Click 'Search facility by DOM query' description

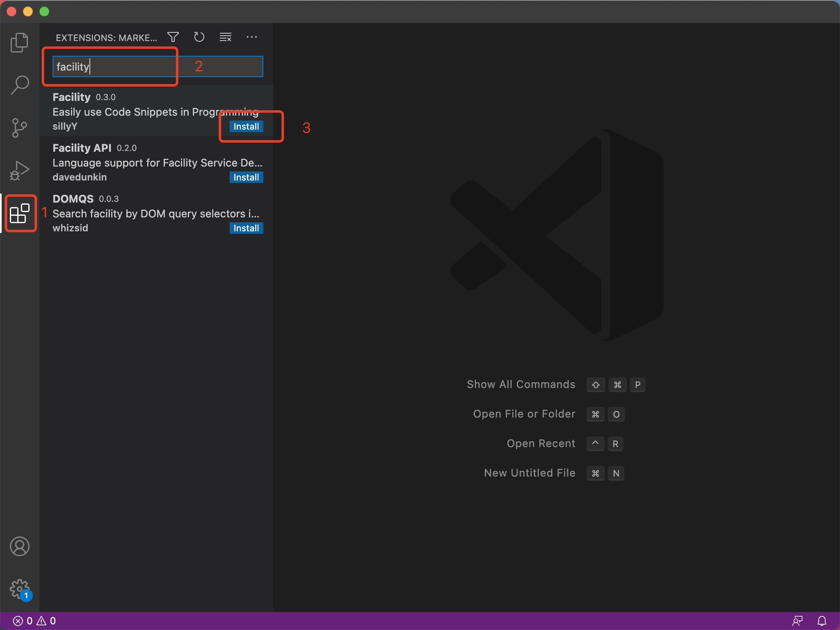(x=156, y=214)
